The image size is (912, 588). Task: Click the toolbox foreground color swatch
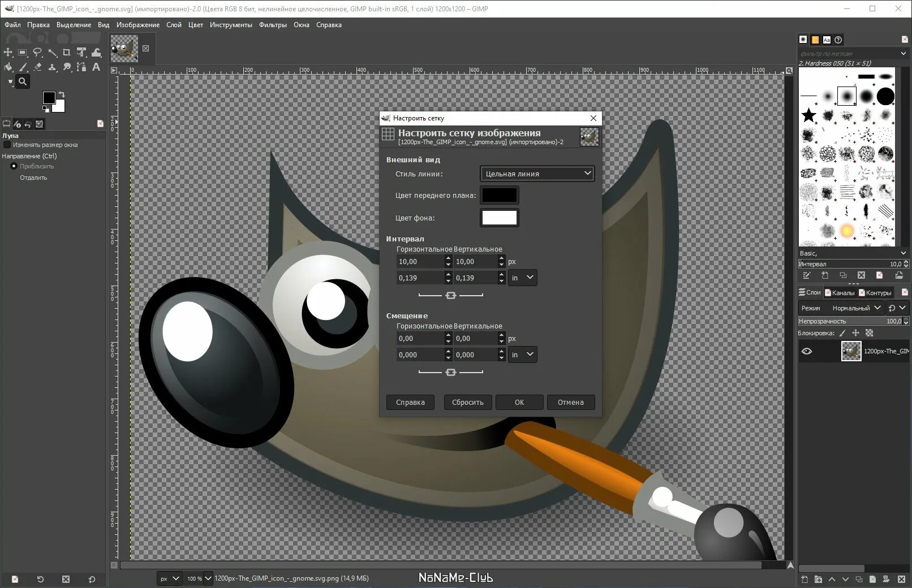point(49,98)
